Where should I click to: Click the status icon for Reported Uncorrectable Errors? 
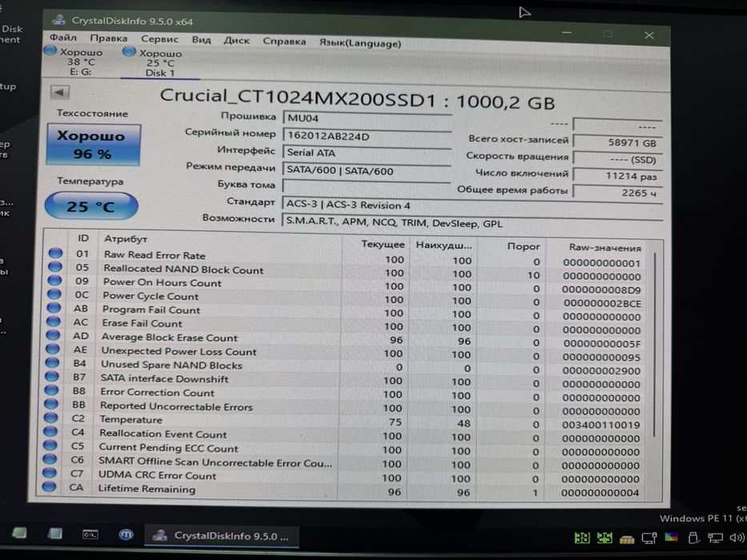coord(50,404)
